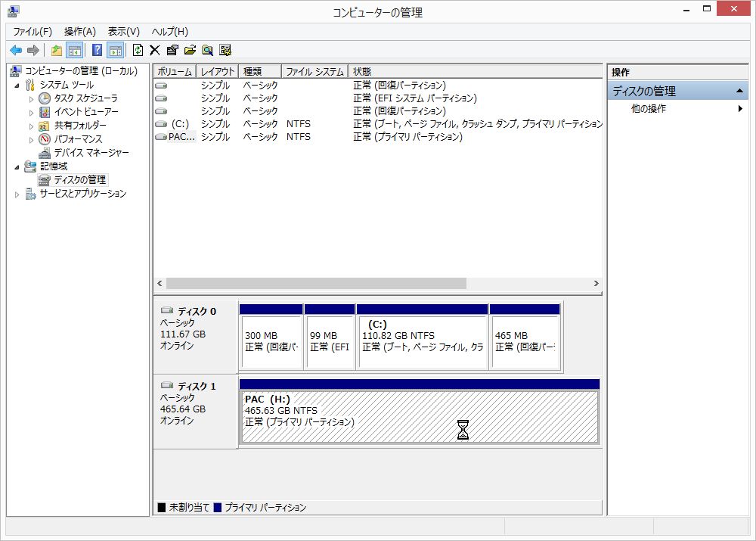Select the PAC... volume row
This screenshot has height=541, width=756.
coord(378,137)
